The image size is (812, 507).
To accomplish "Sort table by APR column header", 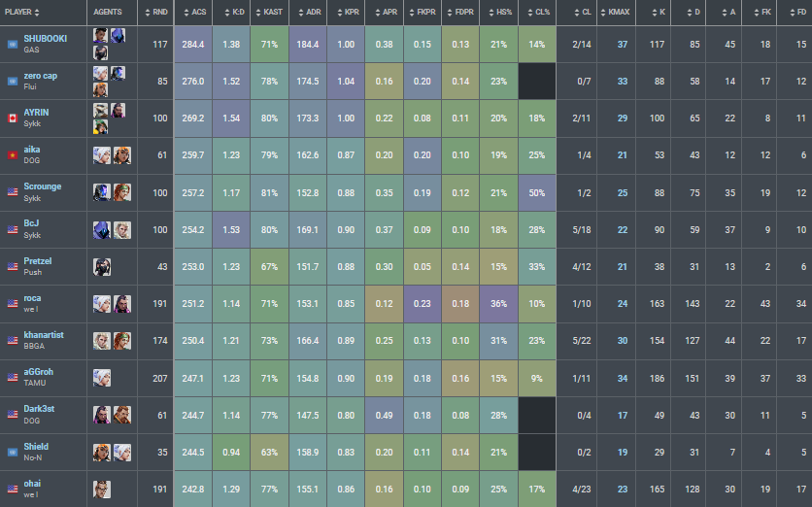I will tap(385, 12).
